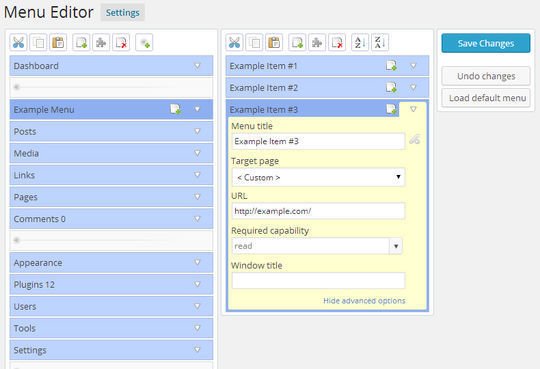Click the page icon on Example Item #1

point(391,65)
